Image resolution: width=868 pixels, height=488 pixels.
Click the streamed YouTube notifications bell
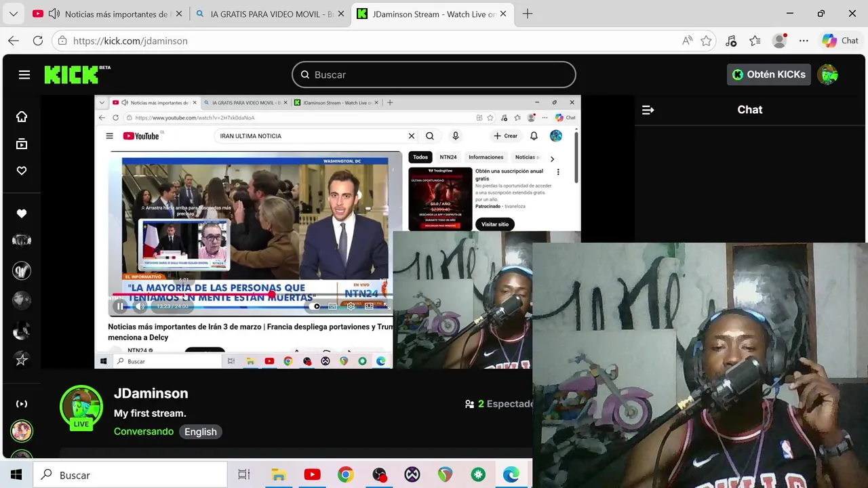(x=534, y=136)
